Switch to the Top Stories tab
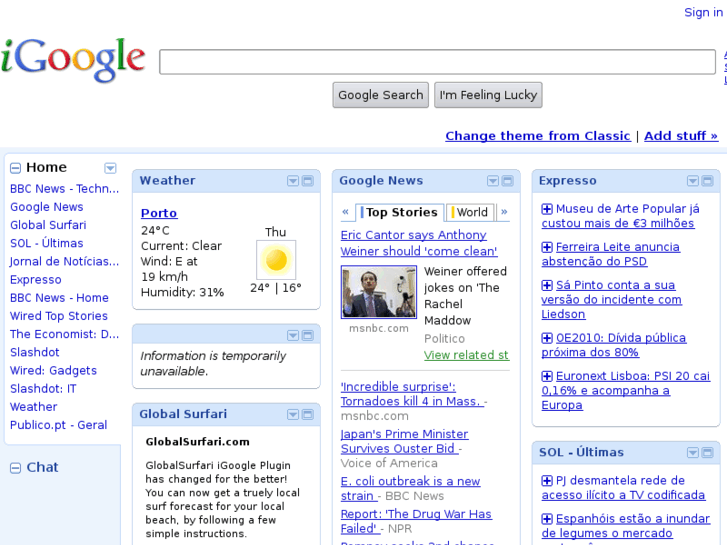 [x=399, y=212]
